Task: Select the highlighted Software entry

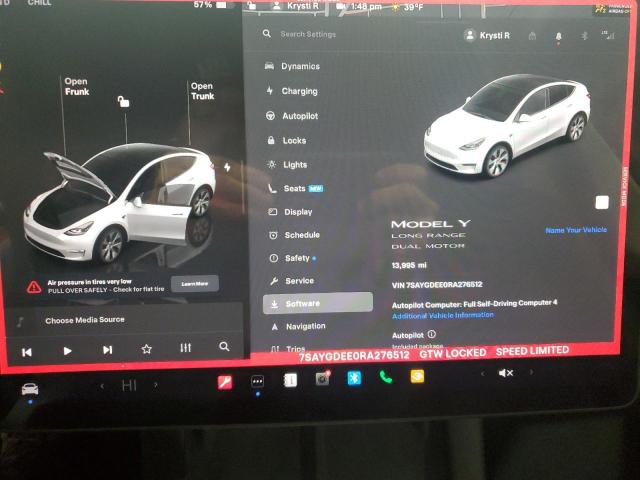Action: [x=318, y=303]
